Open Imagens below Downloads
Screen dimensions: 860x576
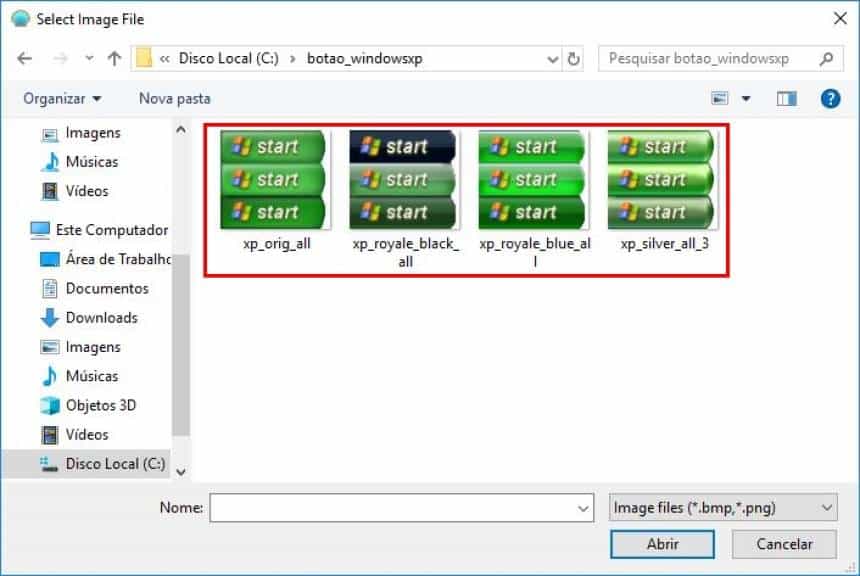click(x=93, y=347)
